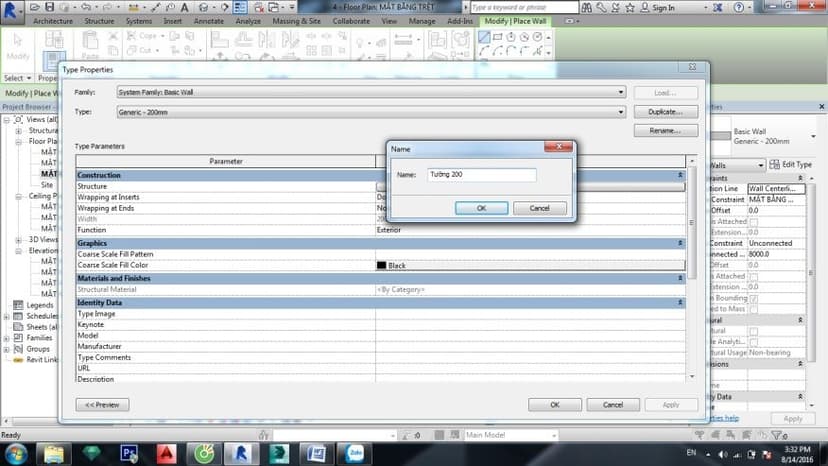Open the Family dropdown
Screen dimensions: 828x466
[621, 92]
